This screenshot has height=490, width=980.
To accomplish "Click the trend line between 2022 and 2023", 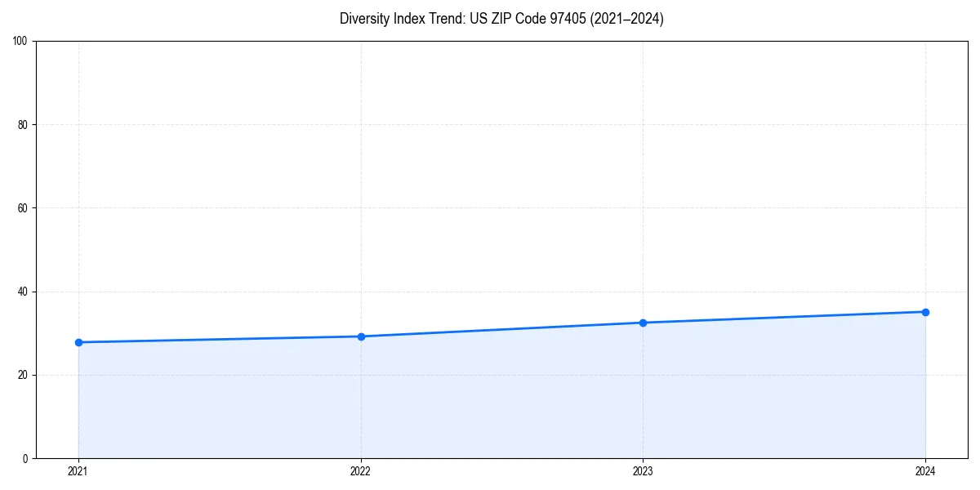I will pyautogui.click(x=502, y=329).
